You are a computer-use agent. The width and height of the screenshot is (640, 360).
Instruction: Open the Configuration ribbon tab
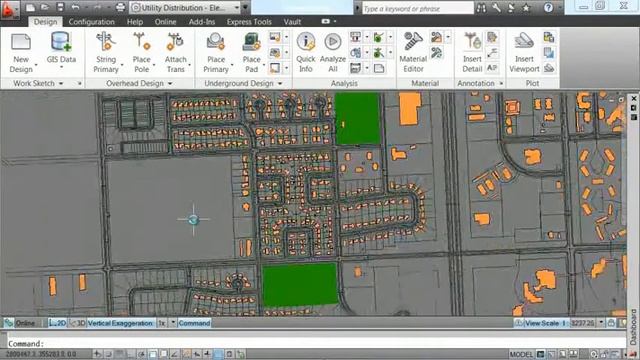pyautogui.click(x=91, y=22)
